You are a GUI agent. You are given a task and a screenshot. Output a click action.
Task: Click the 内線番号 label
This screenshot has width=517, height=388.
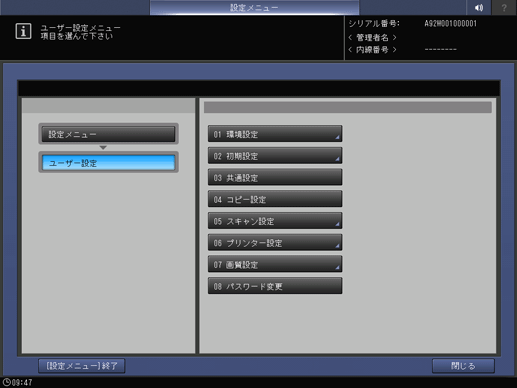(372, 50)
